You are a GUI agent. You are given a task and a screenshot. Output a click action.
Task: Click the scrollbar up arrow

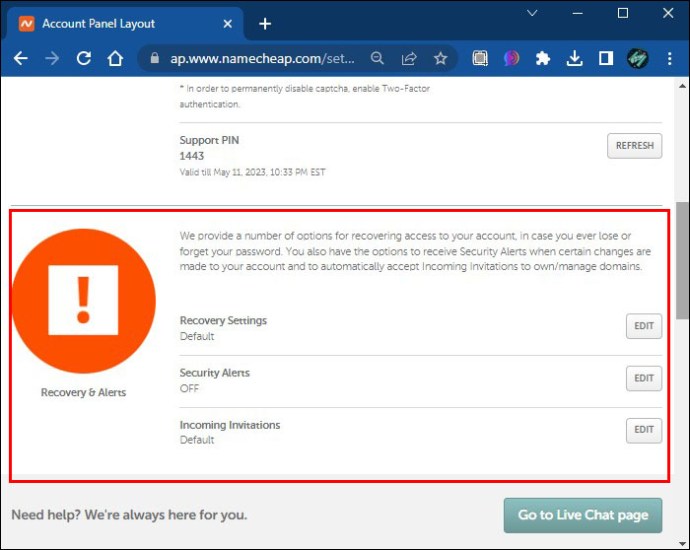pos(682,86)
